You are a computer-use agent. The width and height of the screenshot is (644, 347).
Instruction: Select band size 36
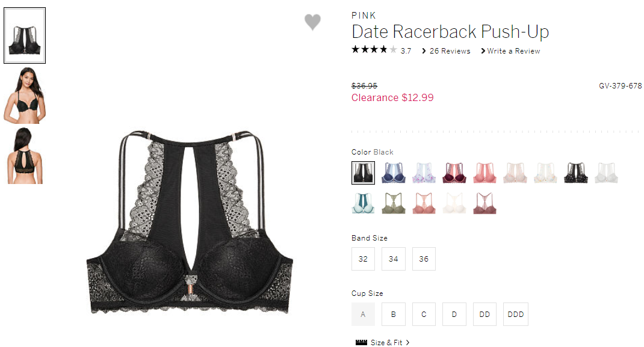424,259
